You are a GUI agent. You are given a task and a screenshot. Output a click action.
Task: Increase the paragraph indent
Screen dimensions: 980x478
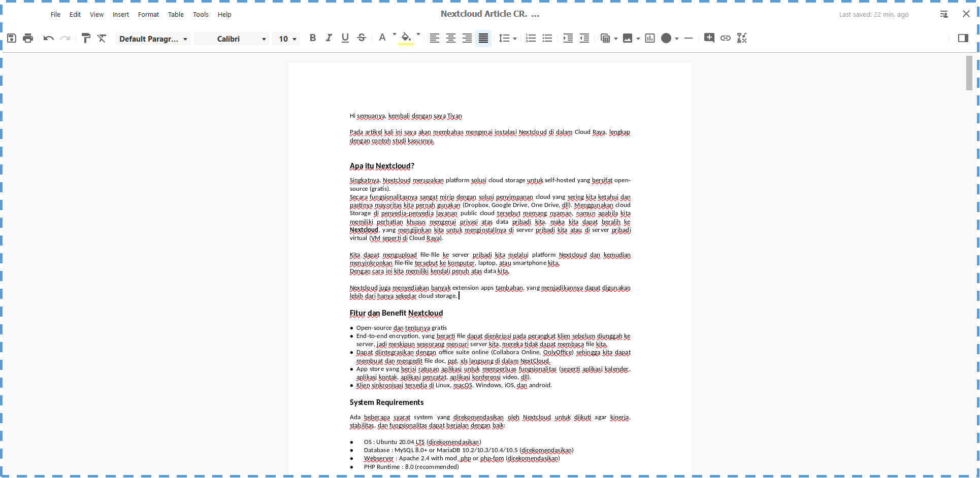pyautogui.click(x=568, y=38)
